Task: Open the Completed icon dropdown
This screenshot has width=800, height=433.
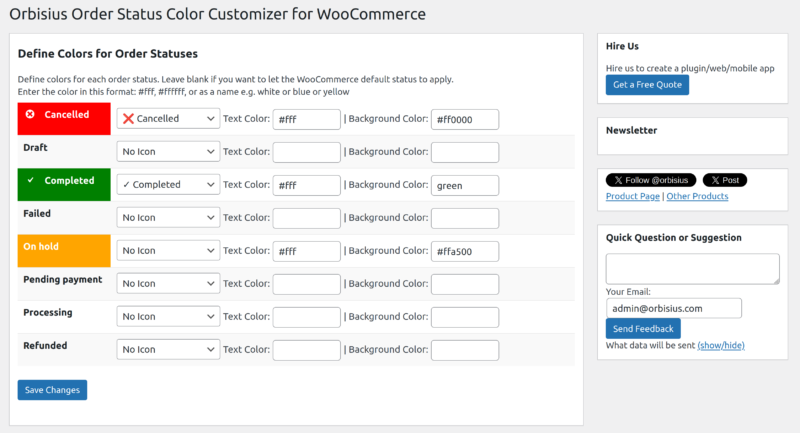Action: (x=168, y=185)
